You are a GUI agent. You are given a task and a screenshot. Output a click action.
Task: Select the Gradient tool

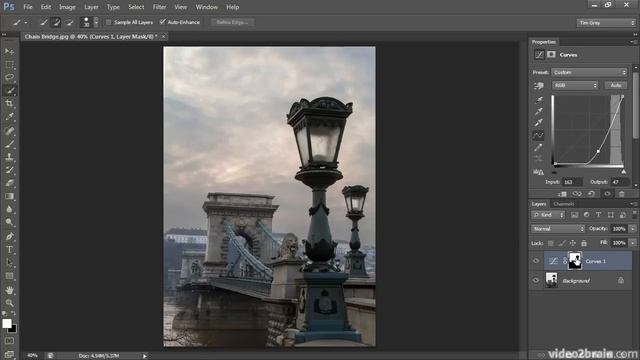(x=9, y=196)
